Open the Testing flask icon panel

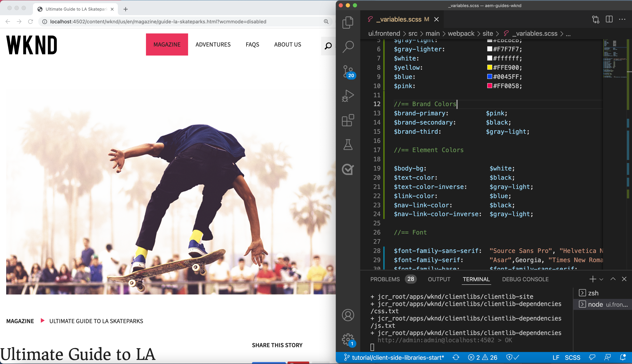pos(348,145)
